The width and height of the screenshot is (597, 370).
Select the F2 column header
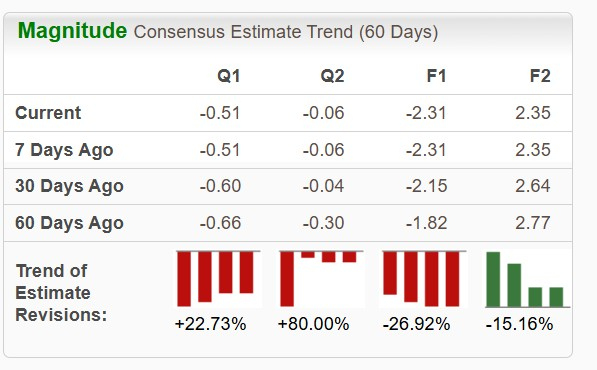point(540,76)
